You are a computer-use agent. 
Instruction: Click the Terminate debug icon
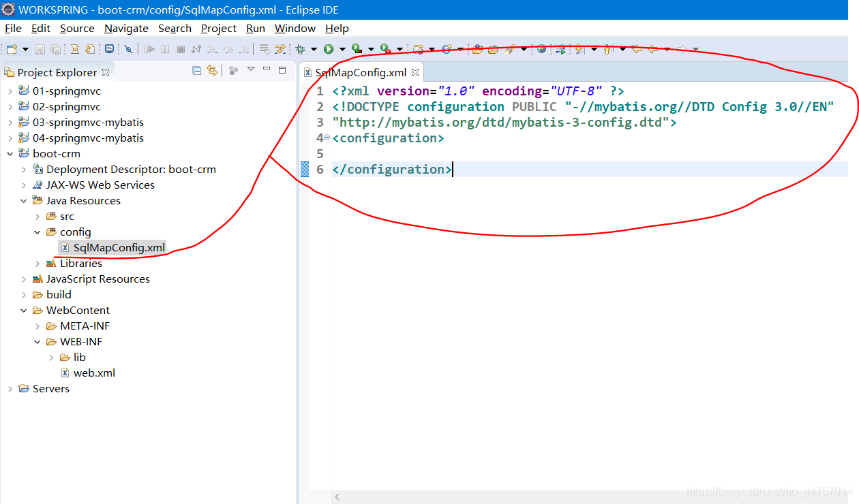(x=181, y=49)
